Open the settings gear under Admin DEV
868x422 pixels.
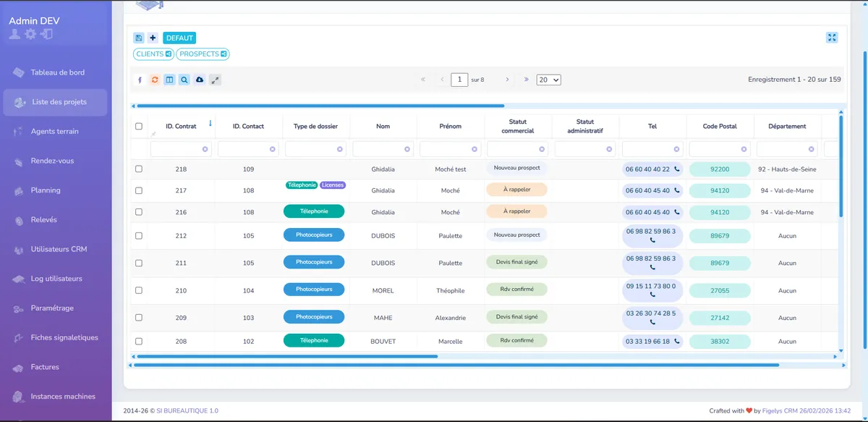[x=30, y=34]
